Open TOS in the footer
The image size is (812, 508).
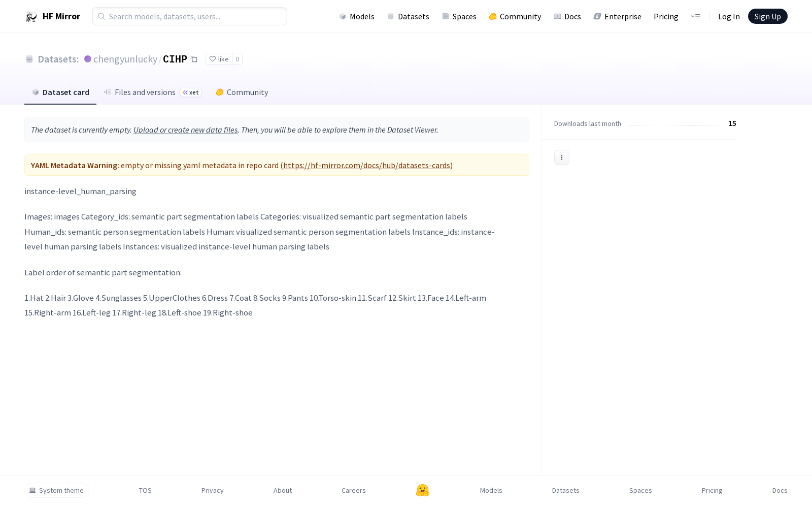pyautogui.click(x=145, y=490)
